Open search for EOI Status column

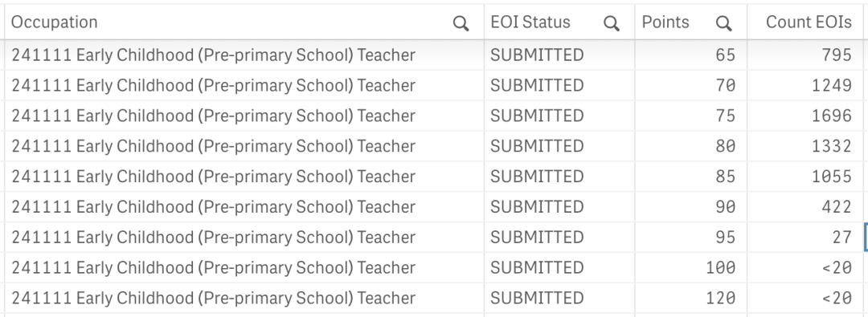[611, 23]
